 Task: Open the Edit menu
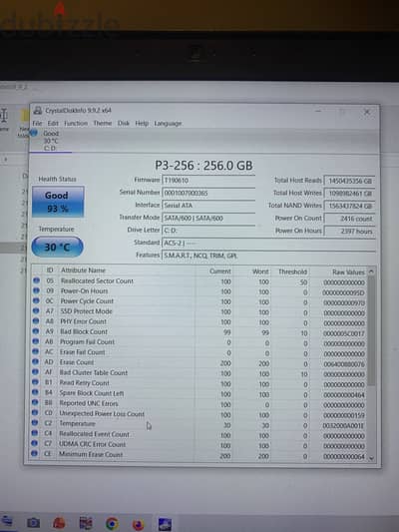coord(53,123)
